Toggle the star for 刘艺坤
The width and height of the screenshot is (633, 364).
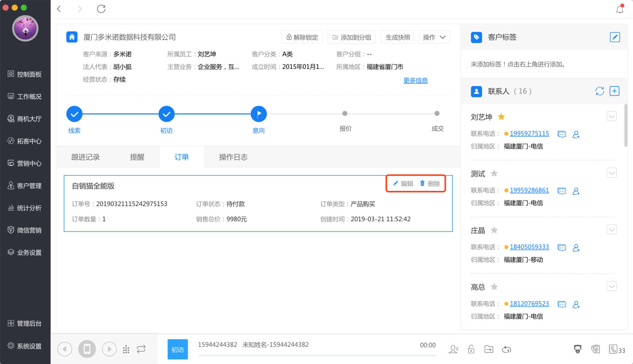(501, 117)
